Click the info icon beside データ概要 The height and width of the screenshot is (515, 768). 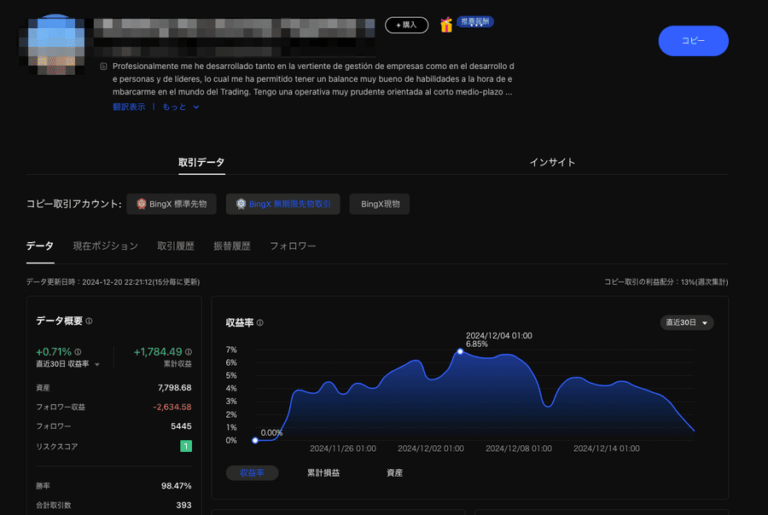pos(89,321)
